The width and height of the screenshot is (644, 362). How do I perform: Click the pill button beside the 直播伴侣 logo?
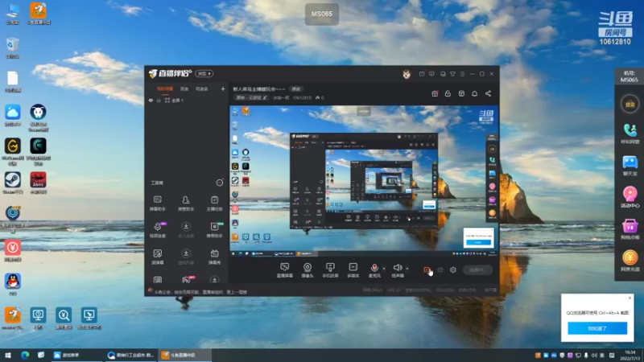[204, 73]
